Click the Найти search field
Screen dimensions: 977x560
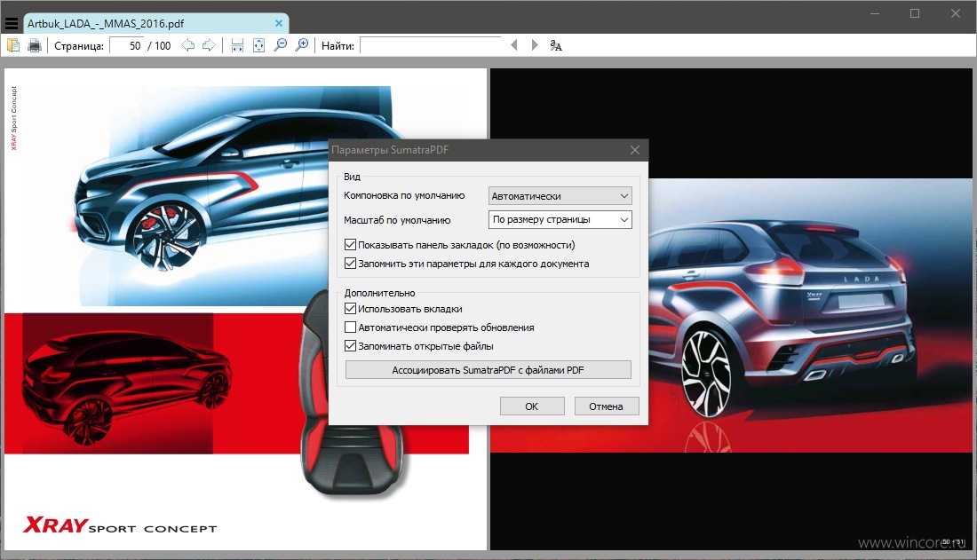click(431, 45)
